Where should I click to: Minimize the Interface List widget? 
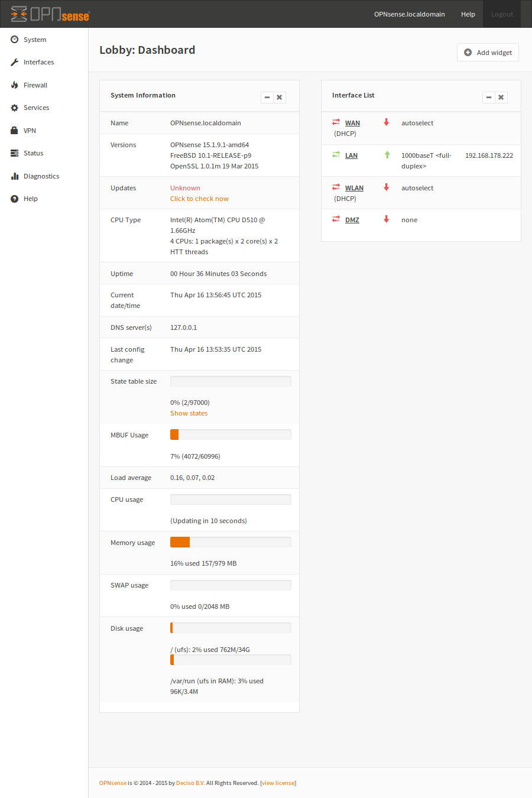pyautogui.click(x=489, y=98)
